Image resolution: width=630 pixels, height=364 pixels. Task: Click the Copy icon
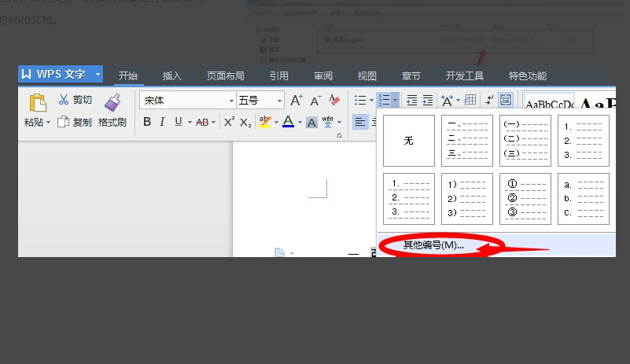(63, 122)
